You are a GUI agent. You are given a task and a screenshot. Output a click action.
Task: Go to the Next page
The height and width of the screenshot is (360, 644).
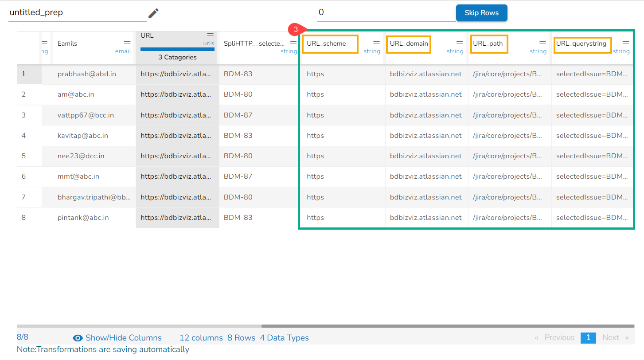615,338
